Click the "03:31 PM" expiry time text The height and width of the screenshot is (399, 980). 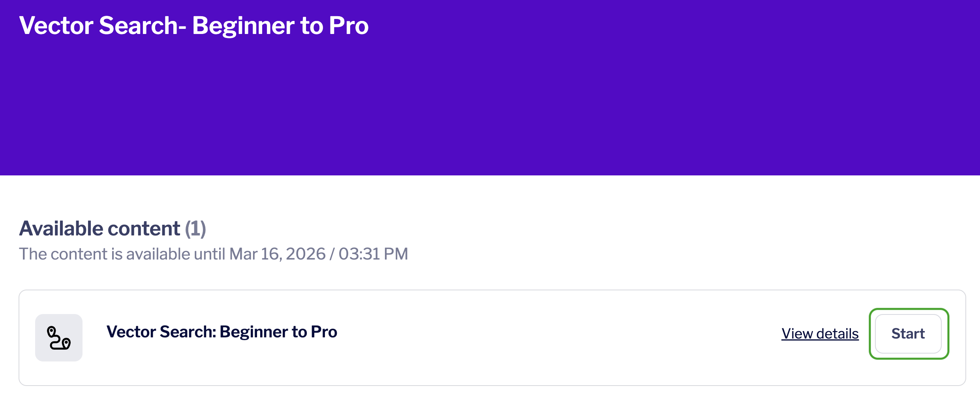tap(373, 254)
